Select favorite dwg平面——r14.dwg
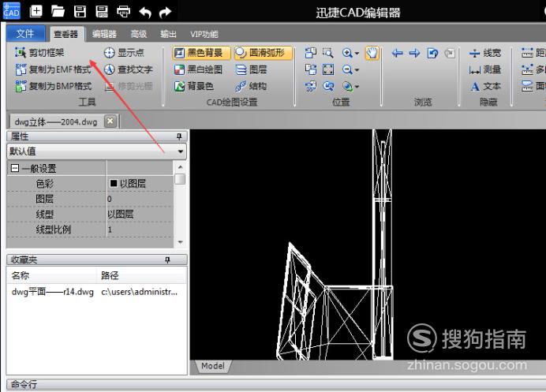Image resolution: width=546 pixels, height=392 pixels. point(53,292)
